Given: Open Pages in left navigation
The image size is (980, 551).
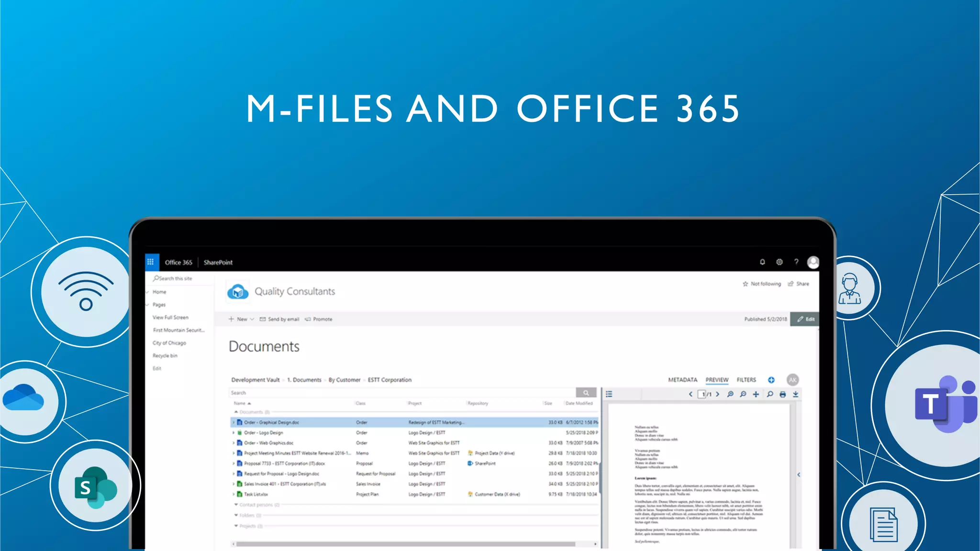Looking at the screenshot, I should pyautogui.click(x=159, y=305).
